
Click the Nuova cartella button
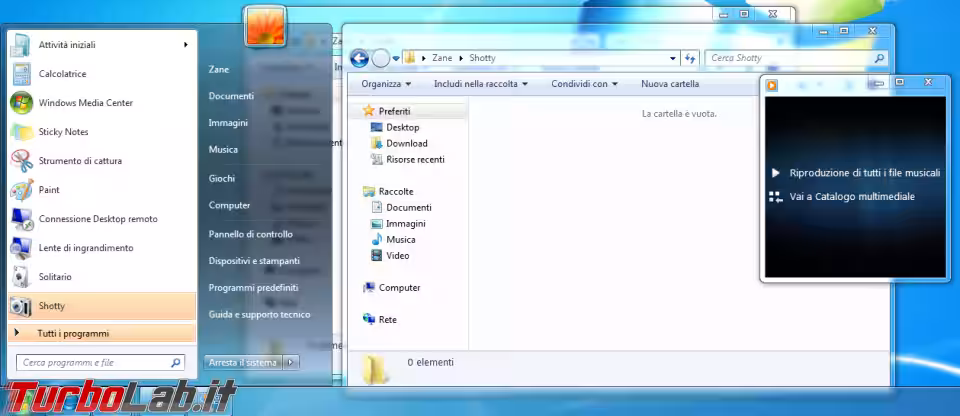670,84
